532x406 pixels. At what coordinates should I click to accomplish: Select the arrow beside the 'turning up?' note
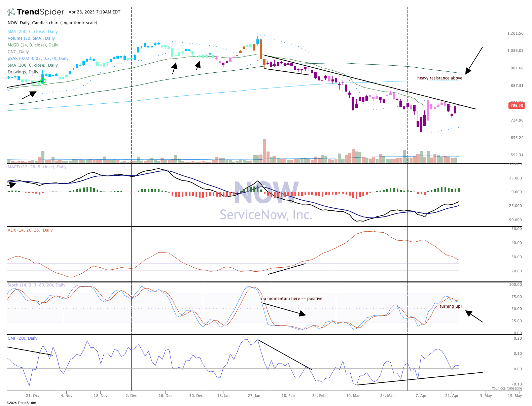coord(474,316)
